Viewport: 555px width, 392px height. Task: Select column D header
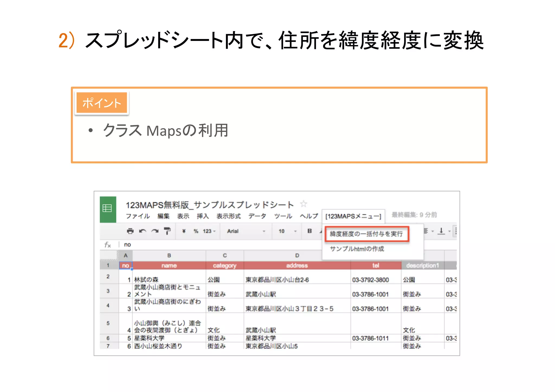[x=297, y=255]
